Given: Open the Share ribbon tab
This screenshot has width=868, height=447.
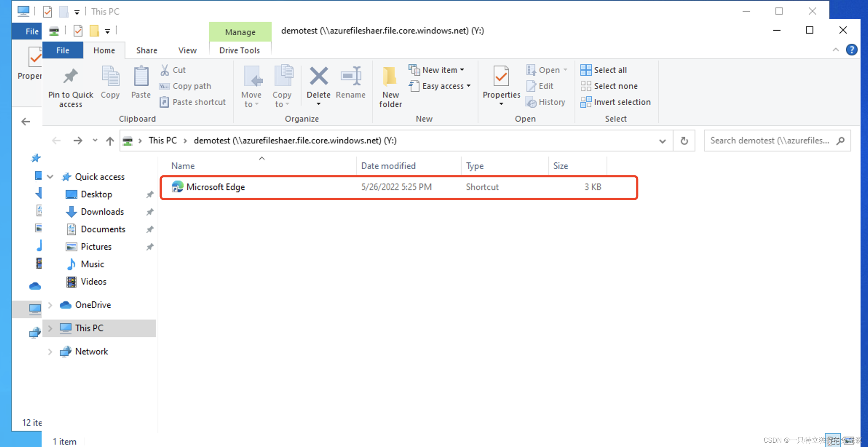Looking at the screenshot, I should point(146,51).
